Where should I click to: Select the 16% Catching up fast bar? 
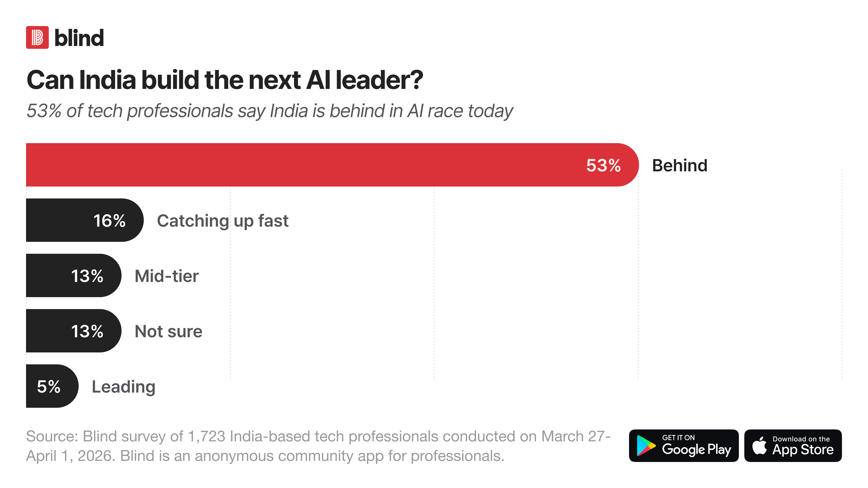85,220
